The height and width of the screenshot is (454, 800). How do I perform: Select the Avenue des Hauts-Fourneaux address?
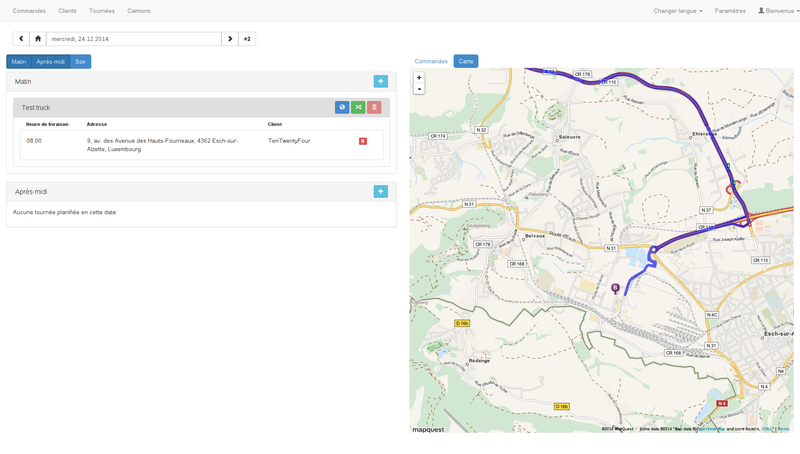162,145
